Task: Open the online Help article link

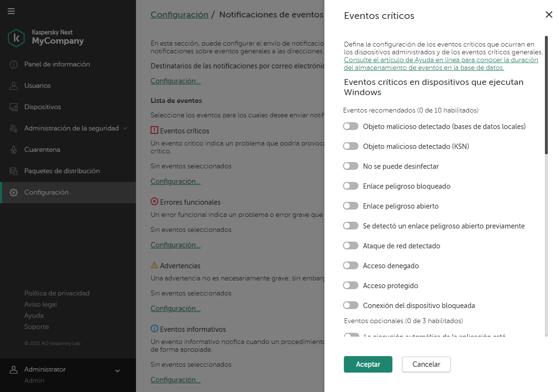Action: point(441,64)
